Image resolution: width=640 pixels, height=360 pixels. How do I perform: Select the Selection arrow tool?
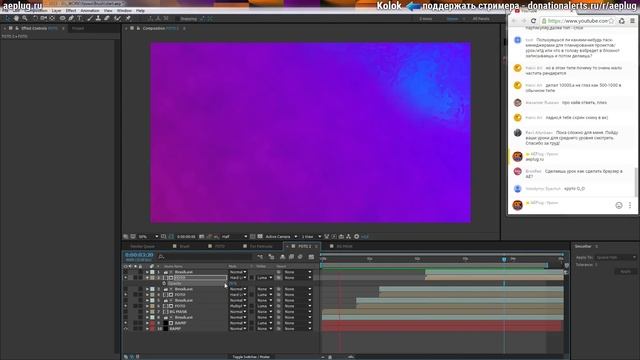tap(8, 18)
